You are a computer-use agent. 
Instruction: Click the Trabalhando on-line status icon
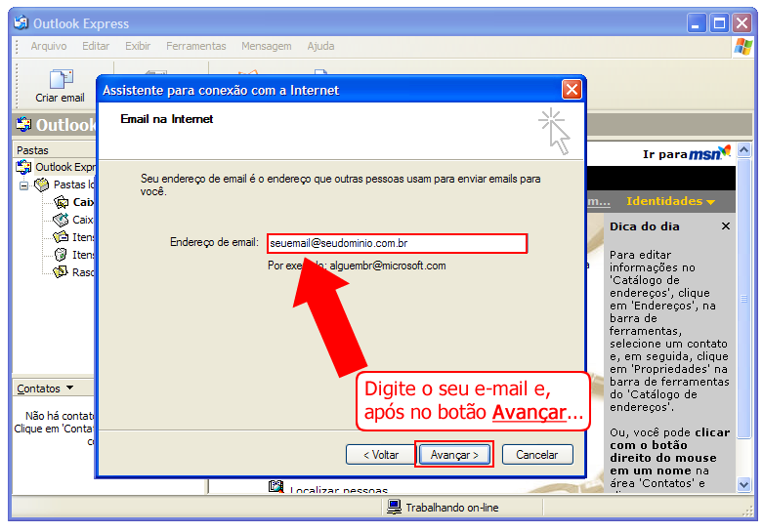[x=394, y=507]
